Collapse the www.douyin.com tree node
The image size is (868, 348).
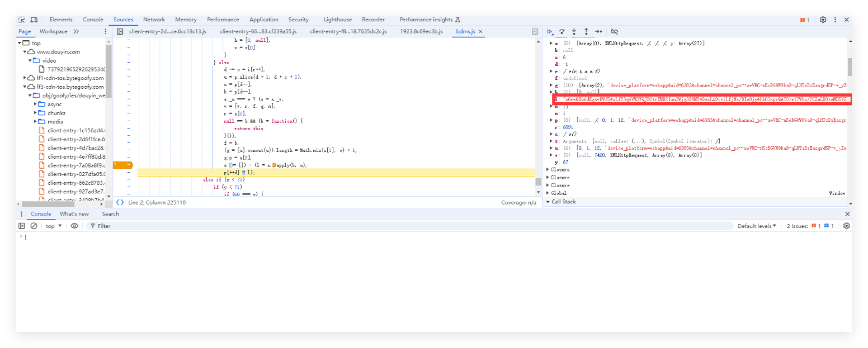pos(25,52)
